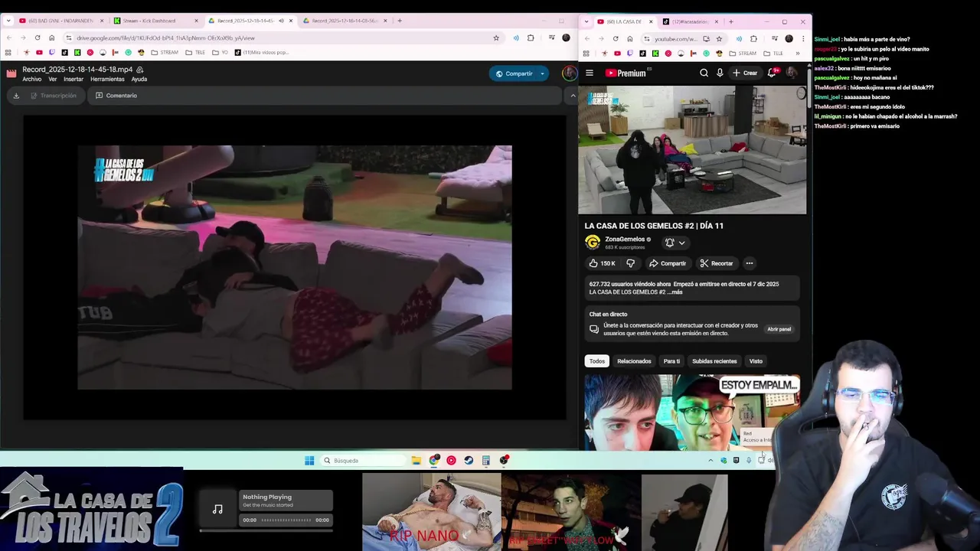
Task: Like the video showing 150 K
Action: click(602, 263)
